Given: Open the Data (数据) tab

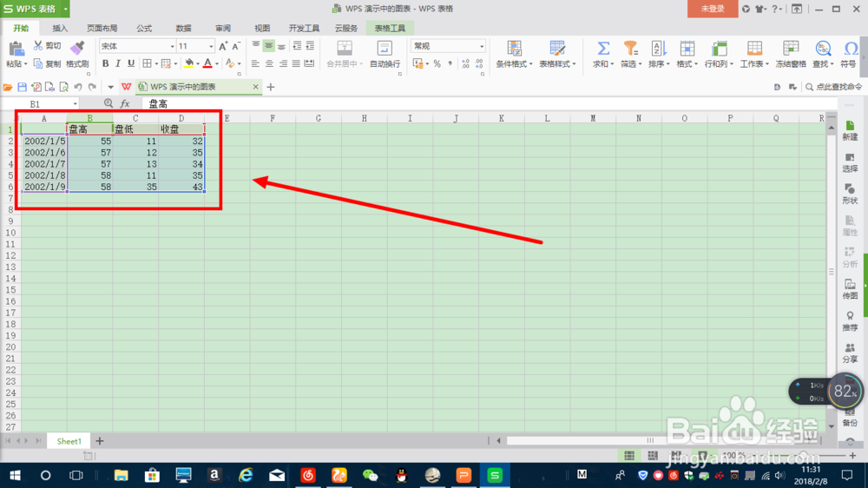Looking at the screenshot, I should pos(183,29).
